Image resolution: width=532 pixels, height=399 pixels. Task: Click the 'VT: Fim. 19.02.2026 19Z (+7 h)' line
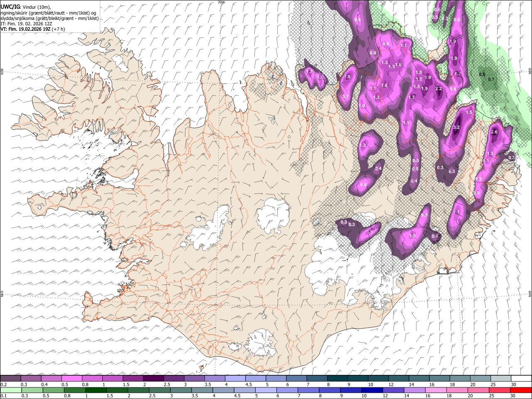[x=32, y=29]
